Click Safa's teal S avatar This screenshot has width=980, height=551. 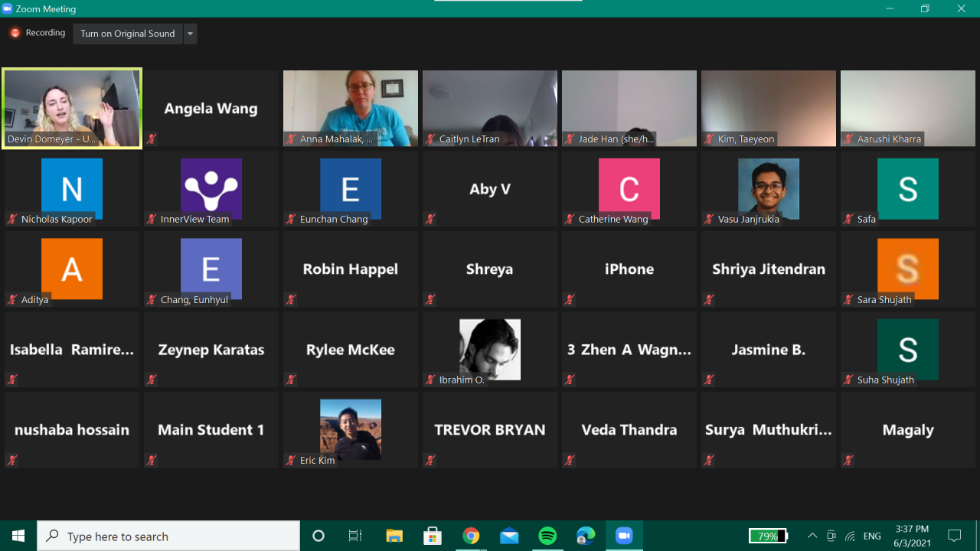coord(908,188)
